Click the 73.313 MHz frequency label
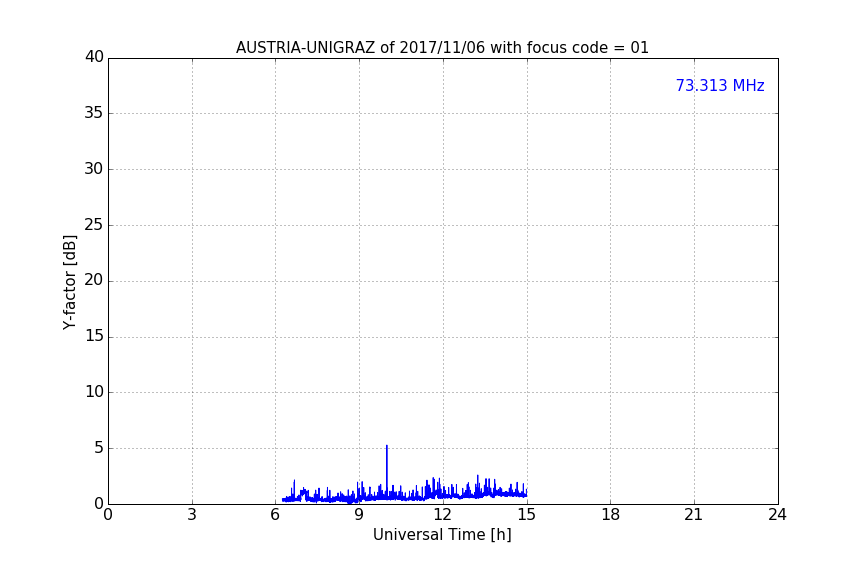This screenshot has width=864, height=576. tap(720, 86)
